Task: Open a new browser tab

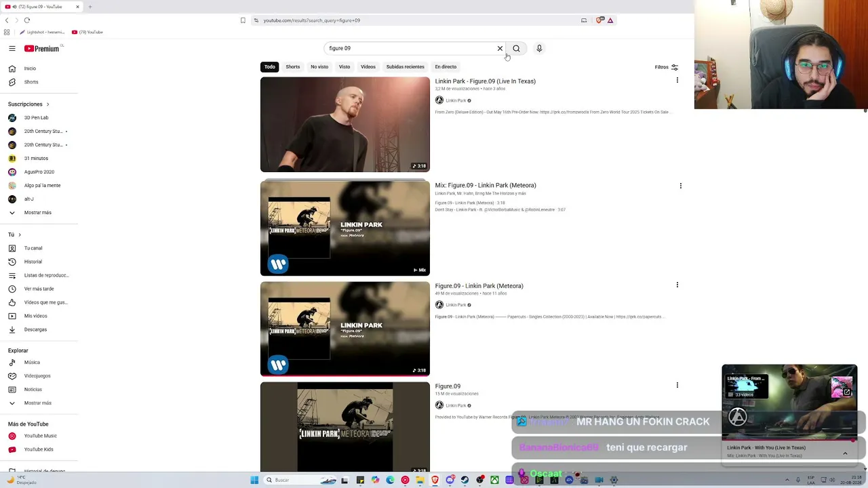Action: pyautogui.click(x=90, y=7)
